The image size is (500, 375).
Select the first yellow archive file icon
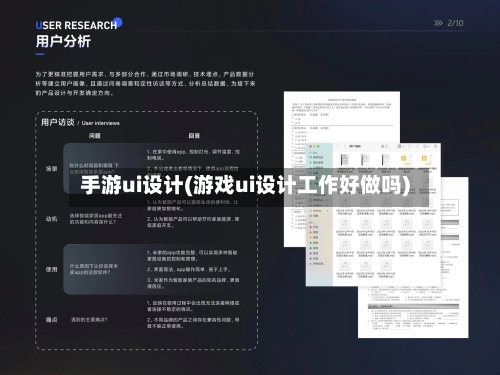point(407,160)
